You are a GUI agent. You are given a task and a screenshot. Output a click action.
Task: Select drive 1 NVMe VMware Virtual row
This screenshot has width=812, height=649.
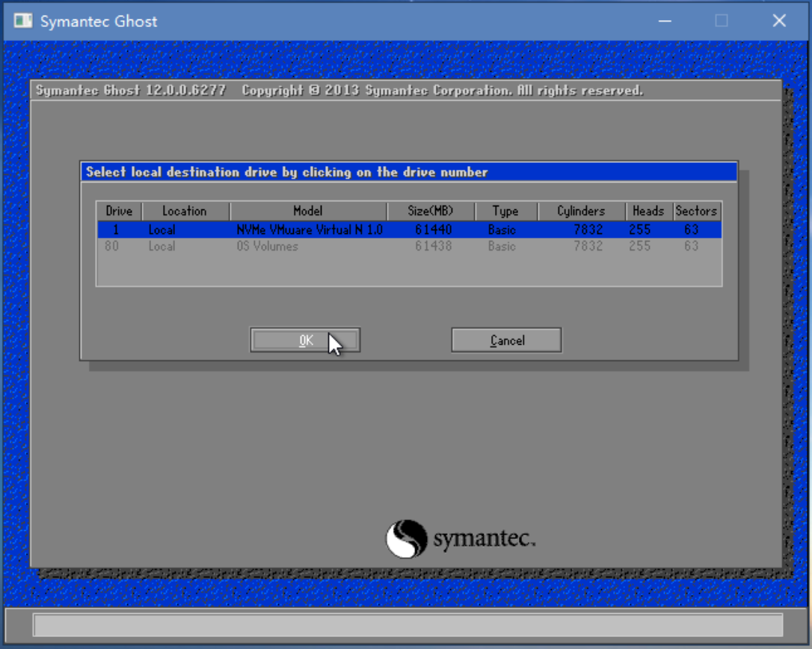coord(409,230)
